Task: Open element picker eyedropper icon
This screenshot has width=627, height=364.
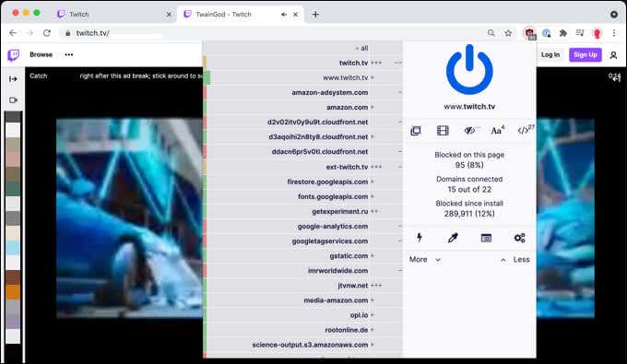Action: 453,238
